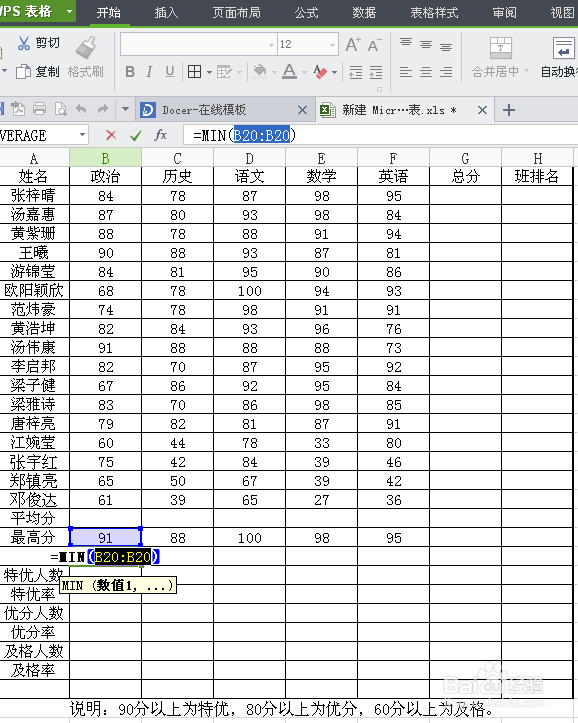The width and height of the screenshot is (578, 723).
Task: Open the 公式 ribbon tab
Action: pyautogui.click(x=307, y=12)
